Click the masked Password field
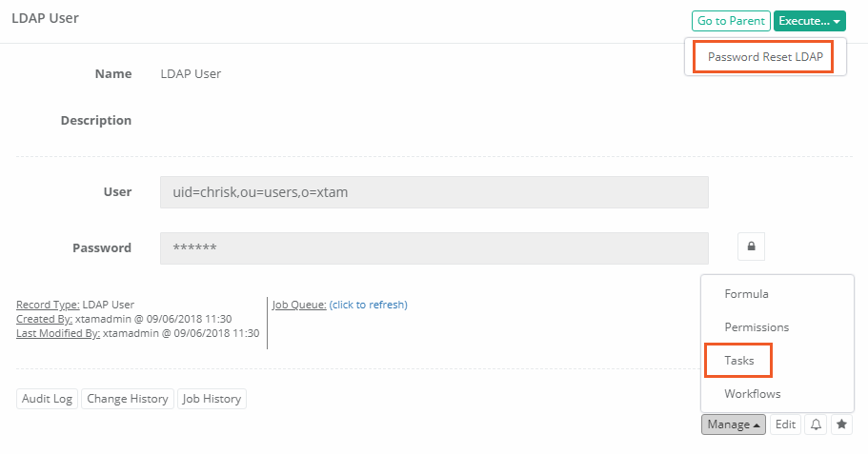Screen dimensions: 868x454 [434, 247]
